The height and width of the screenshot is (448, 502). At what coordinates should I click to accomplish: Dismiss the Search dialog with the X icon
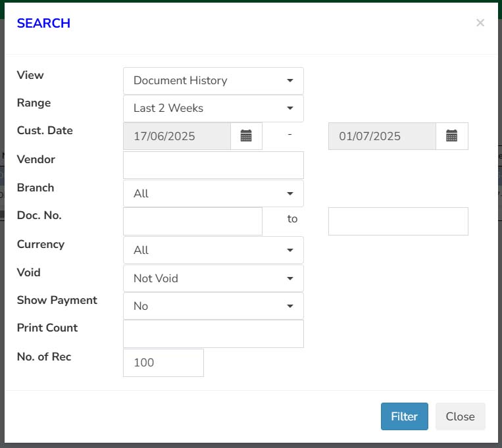tap(480, 23)
